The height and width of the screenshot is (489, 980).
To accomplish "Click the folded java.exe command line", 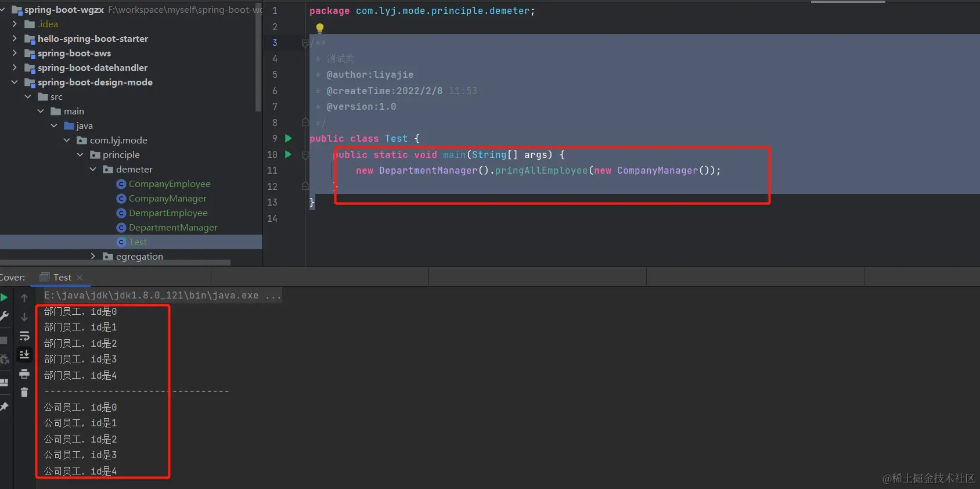I will click(x=163, y=296).
